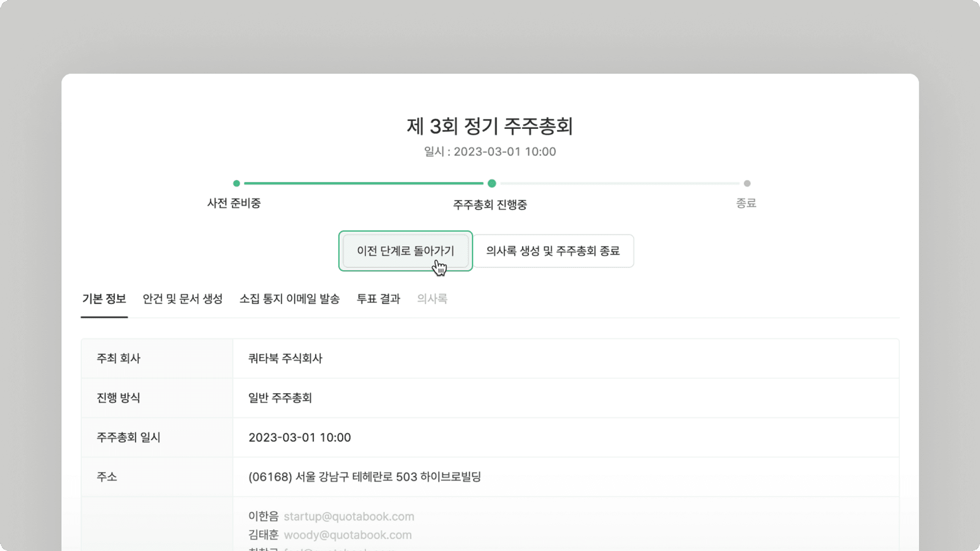Click the '일반 주주총회' value in 진행 방식 row

(280, 398)
